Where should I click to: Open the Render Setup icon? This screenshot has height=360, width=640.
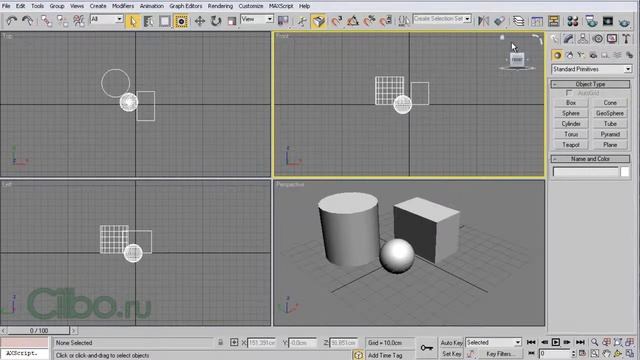coord(591,21)
